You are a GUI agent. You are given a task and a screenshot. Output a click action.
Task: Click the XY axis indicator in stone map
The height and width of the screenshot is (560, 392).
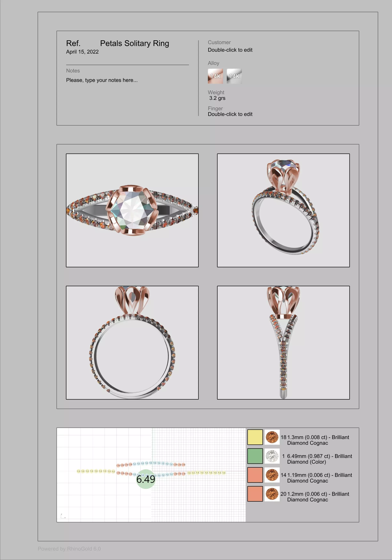pyautogui.click(x=63, y=516)
